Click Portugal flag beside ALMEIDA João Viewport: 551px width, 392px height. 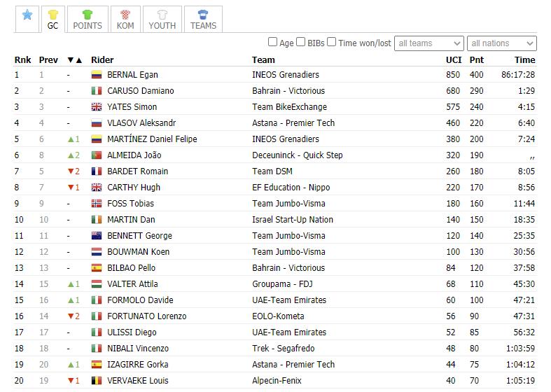click(x=97, y=155)
